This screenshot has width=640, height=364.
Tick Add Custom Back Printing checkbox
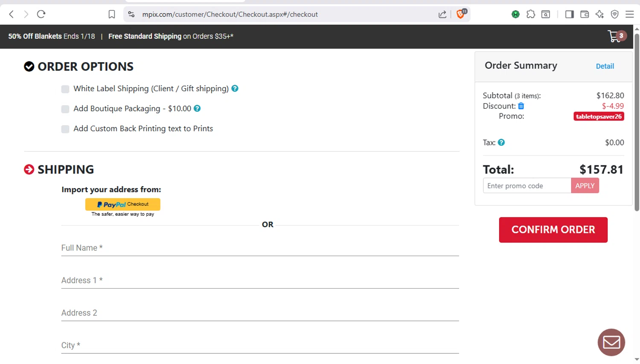(65, 129)
